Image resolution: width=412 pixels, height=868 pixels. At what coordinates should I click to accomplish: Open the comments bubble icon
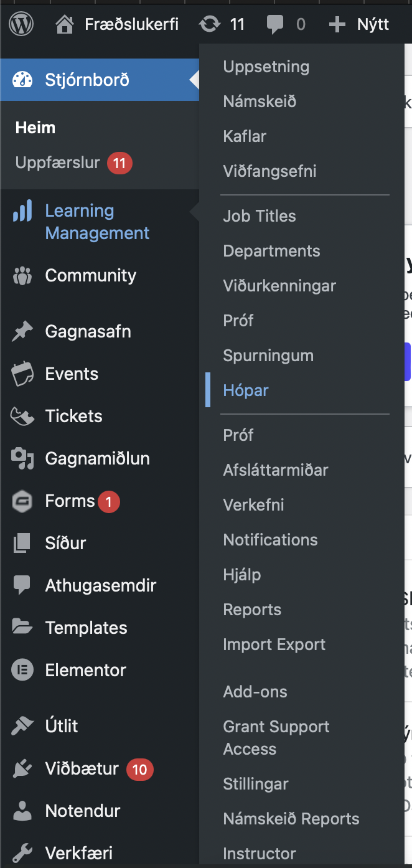274,24
